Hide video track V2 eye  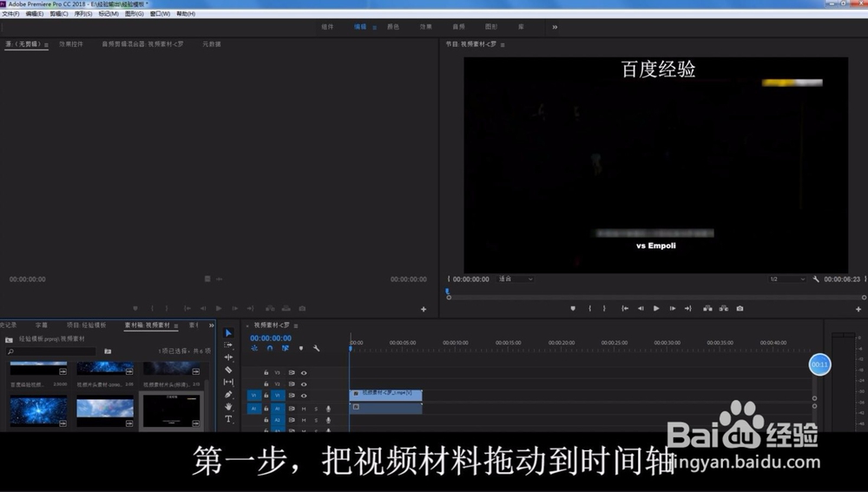pyautogui.click(x=303, y=384)
